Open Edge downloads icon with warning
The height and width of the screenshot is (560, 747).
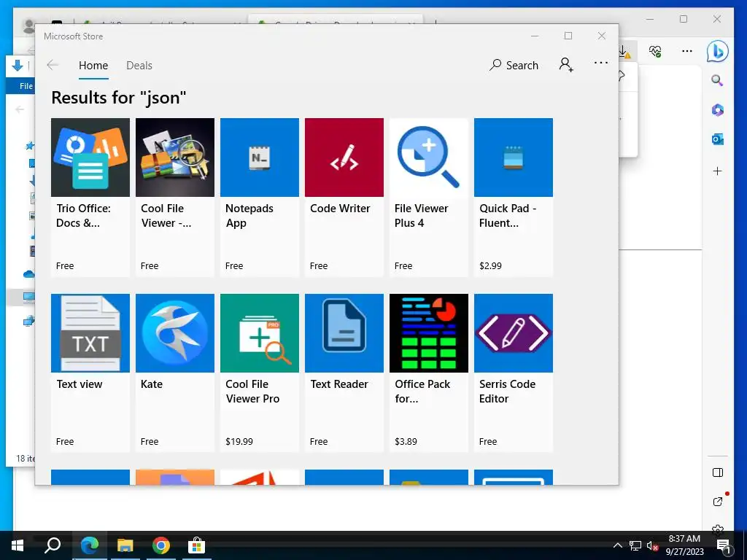[624, 51]
